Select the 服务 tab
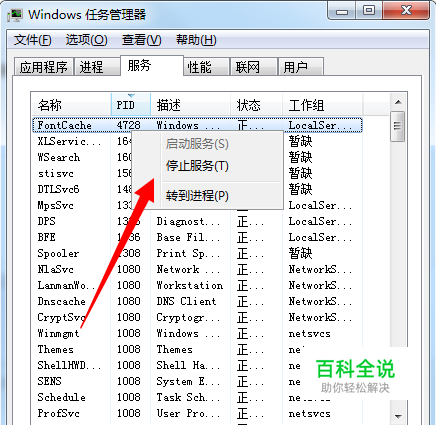 click(x=152, y=65)
